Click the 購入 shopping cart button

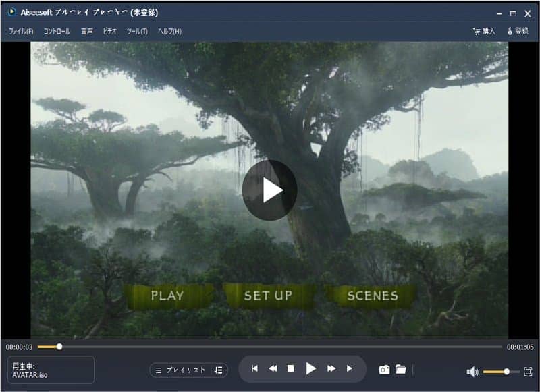pos(484,31)
